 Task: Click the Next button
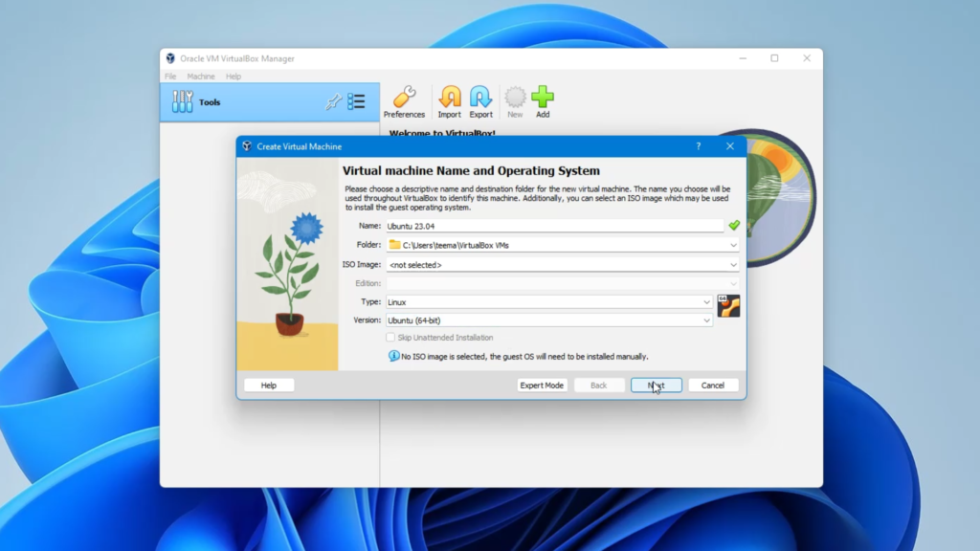(657, 386)
